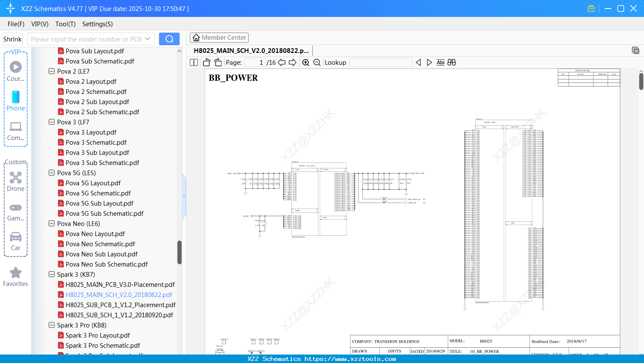644x363 pixels.
Task: Select the Phone category
Action: click(16, 101)
